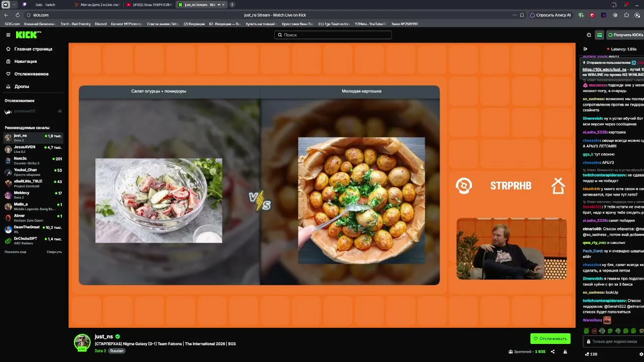The width and height of the screenshot is (644, 362).
Task: Open the 10k.win link in pinned chat message
Action: [x=604, y=69]
